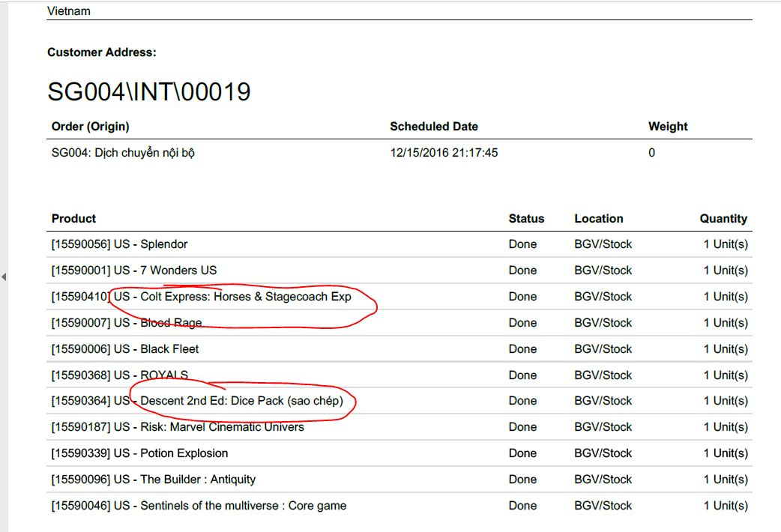This screenshot has height=532, width=781.
Task: Select product The Builder : Antiquity
Action: (198, 480)
